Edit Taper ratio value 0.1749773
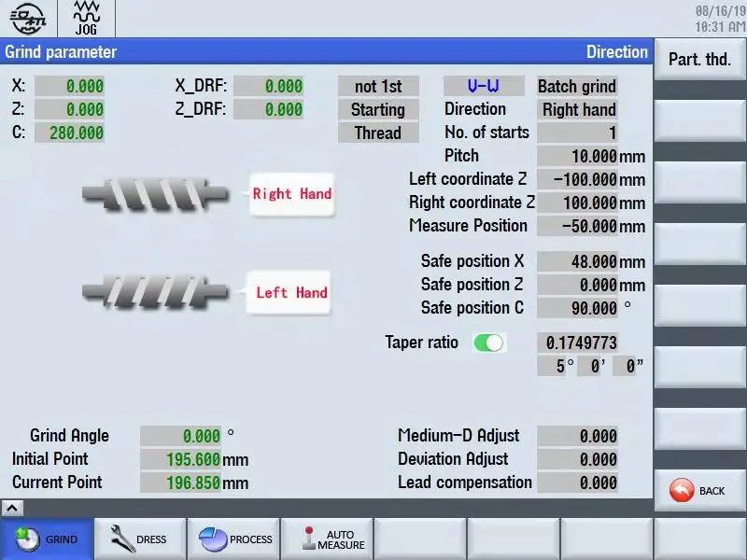This screenshot has height=560, width=747. click(x=577, y=343)
